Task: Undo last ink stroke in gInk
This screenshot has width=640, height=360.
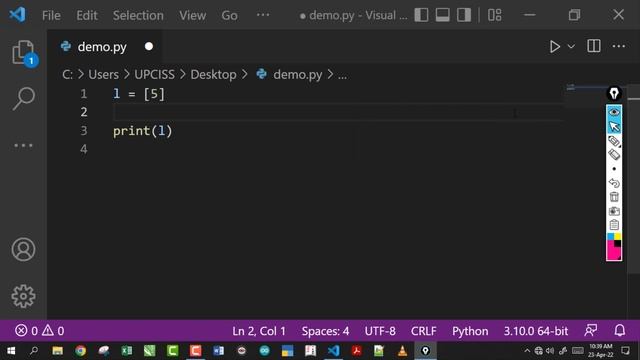Action: pos(614,183)
